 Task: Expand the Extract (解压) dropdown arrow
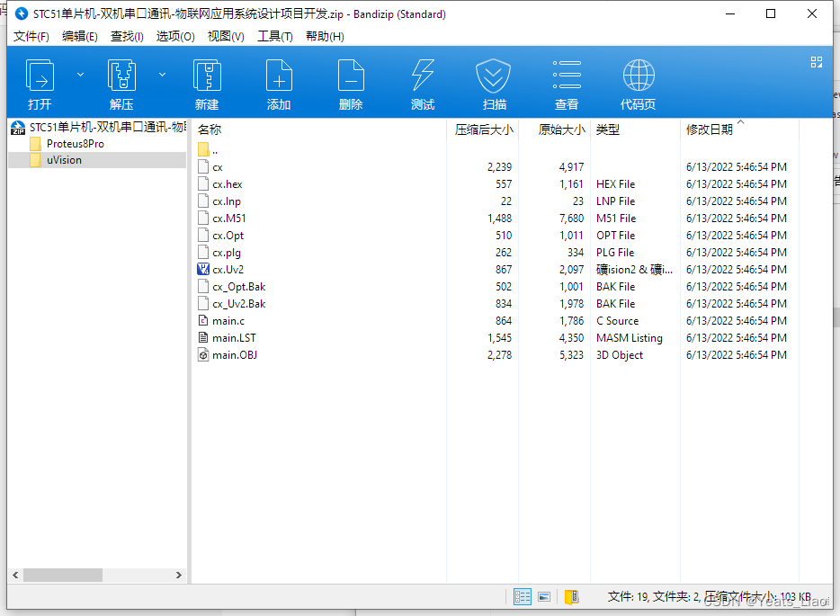[x=162, y=75]
